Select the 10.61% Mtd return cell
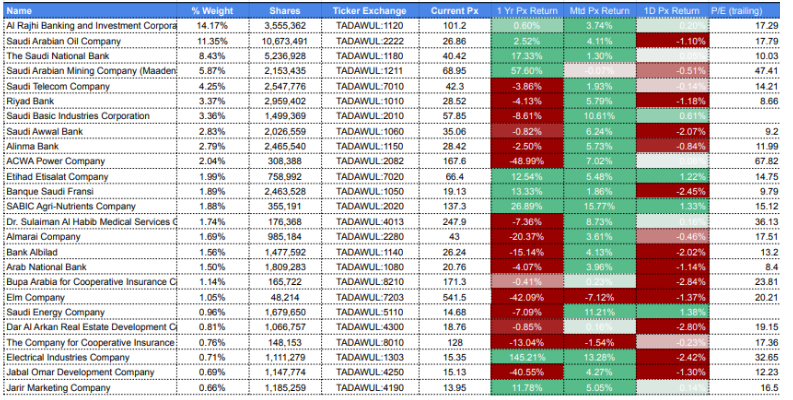793x400 pixels. point(599,116)
